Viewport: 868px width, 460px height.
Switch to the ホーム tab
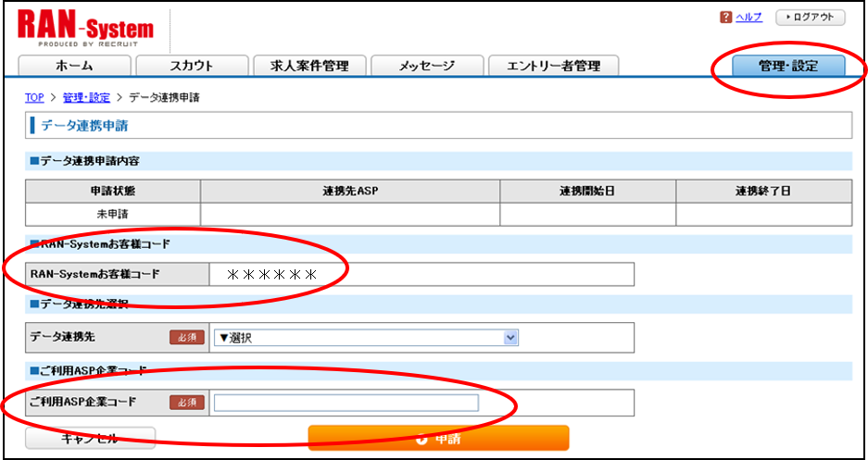click(x=75, y=67)
